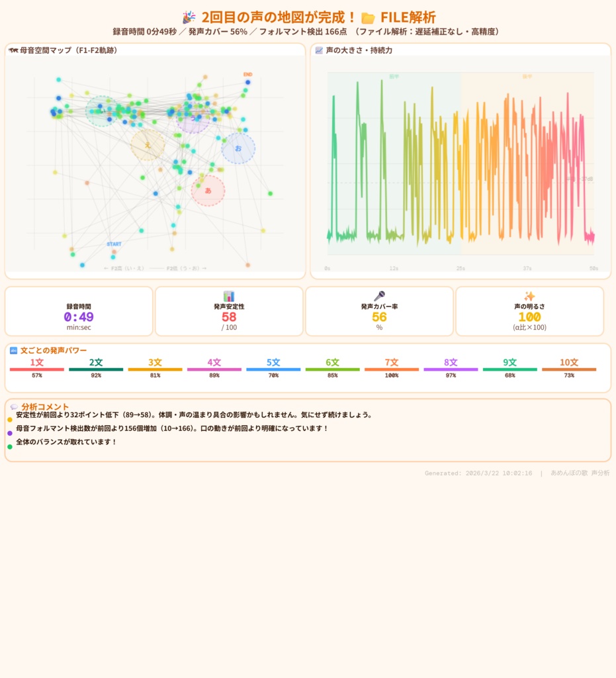Select the う vowel circle on the map
Screen dimensions: 616x678
193,118
